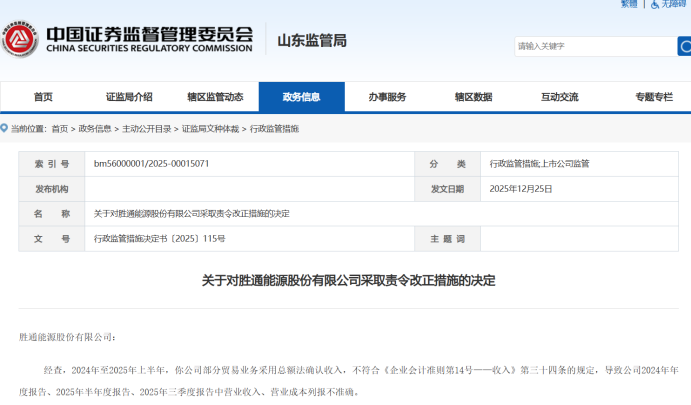Click 首页 in the breadcrumb trail

60,129
